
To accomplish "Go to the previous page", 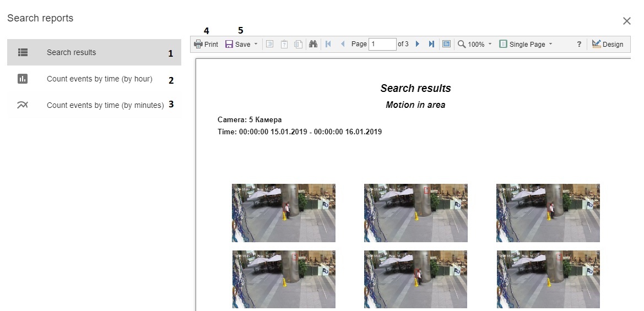I will 343,44.
